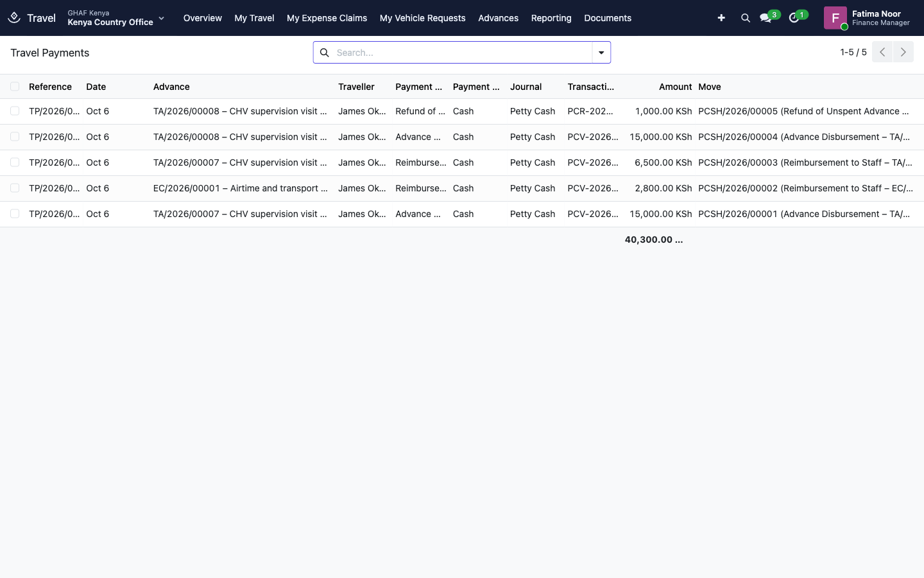Go to next page arrow

903,52
